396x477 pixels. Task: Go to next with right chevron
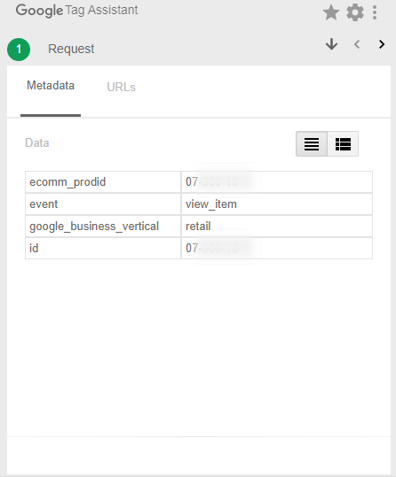[382, 44]
